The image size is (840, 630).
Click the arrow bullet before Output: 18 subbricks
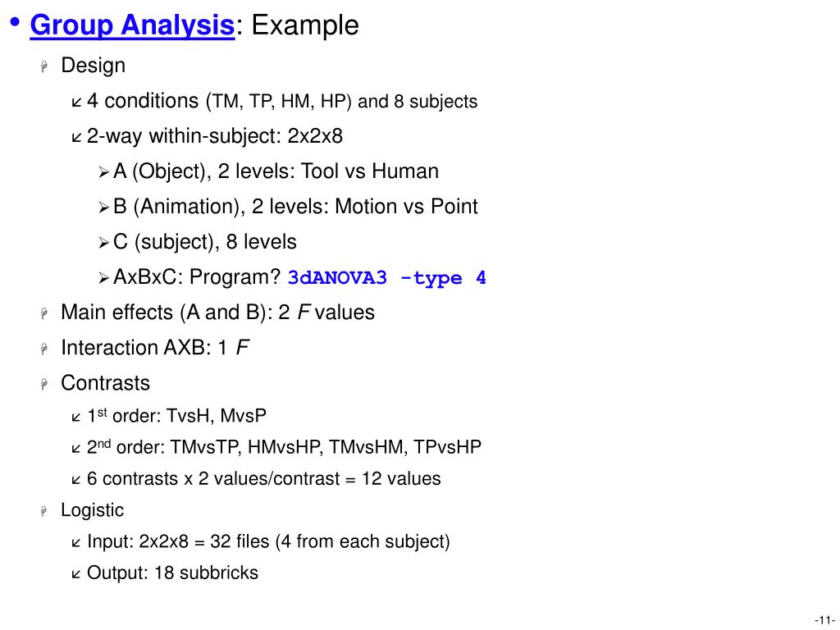pos(76,574)
